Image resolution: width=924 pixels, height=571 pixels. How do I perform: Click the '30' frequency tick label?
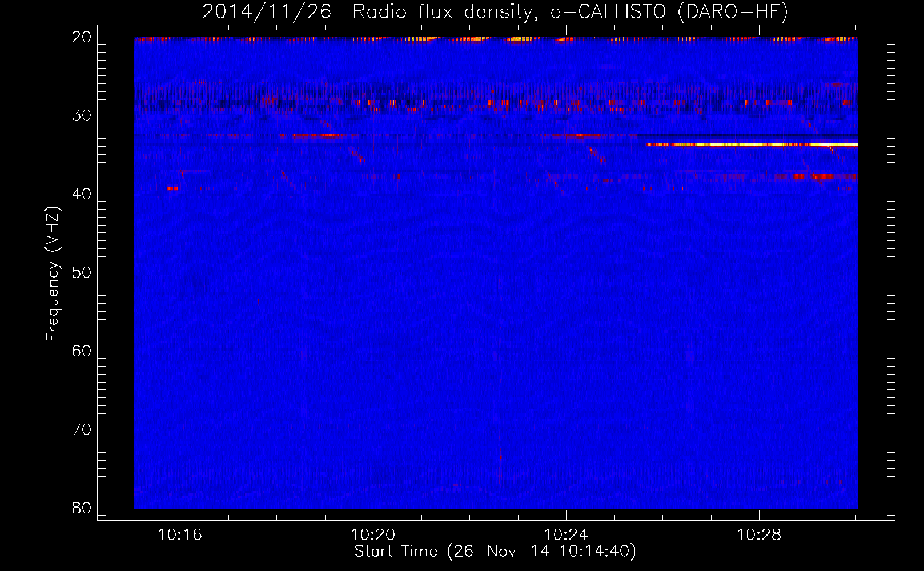pos(82,115)
